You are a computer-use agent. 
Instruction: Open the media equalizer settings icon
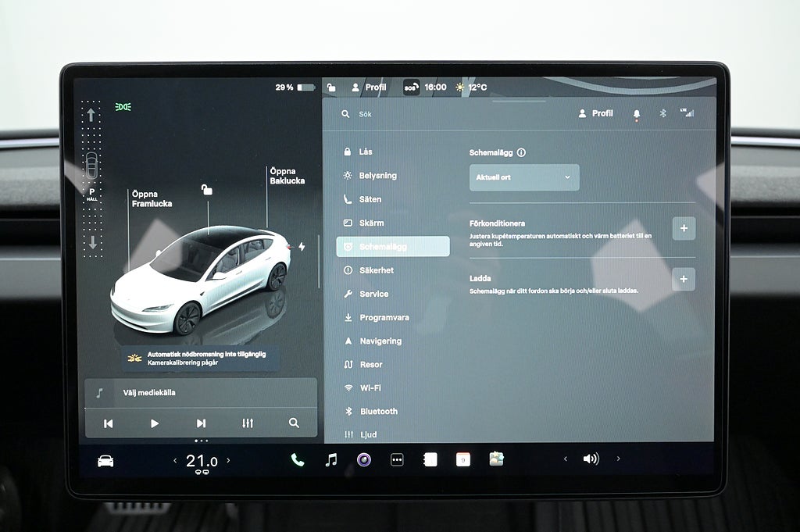coord(248,423)
